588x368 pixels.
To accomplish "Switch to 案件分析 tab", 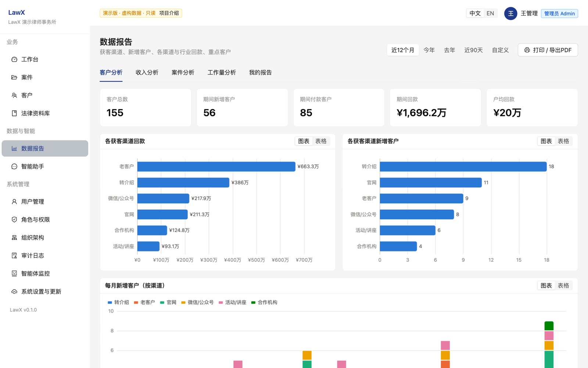I will [183, 72].
